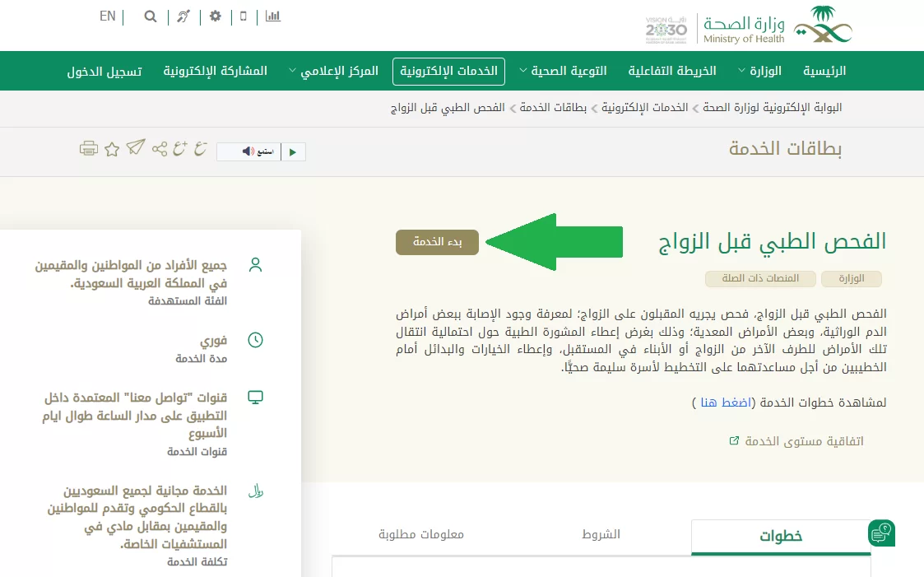Click the external-link icon beside اتفاقية مستوى الخدمة

point(734,440)
